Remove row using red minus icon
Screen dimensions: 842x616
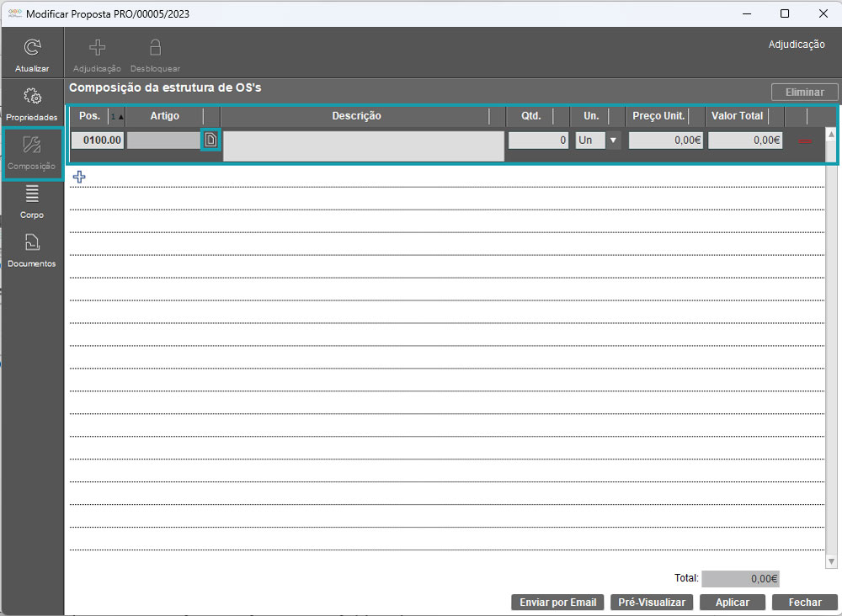(805, 141)
